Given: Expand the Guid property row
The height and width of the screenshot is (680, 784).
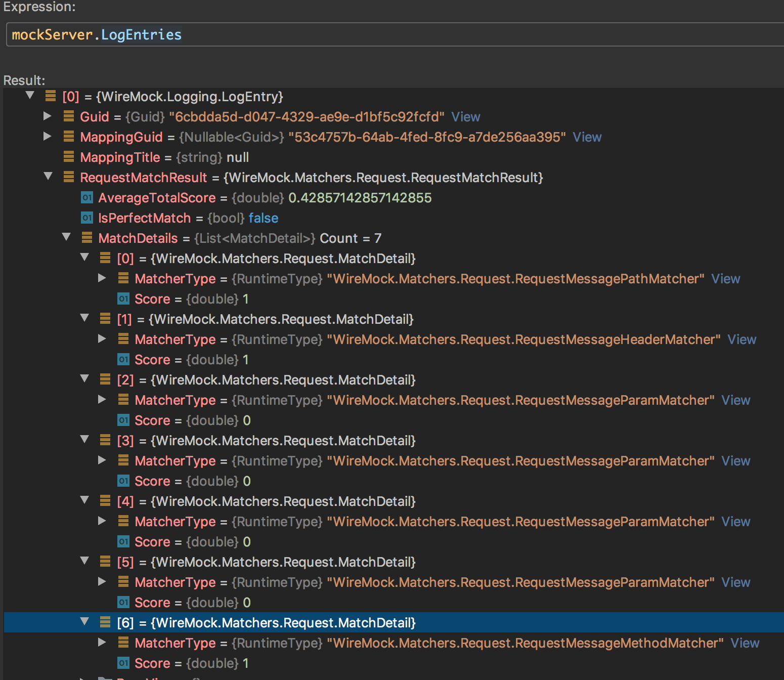Looking at the screenshot, I should pyautogui.click(x=48, y=116).
